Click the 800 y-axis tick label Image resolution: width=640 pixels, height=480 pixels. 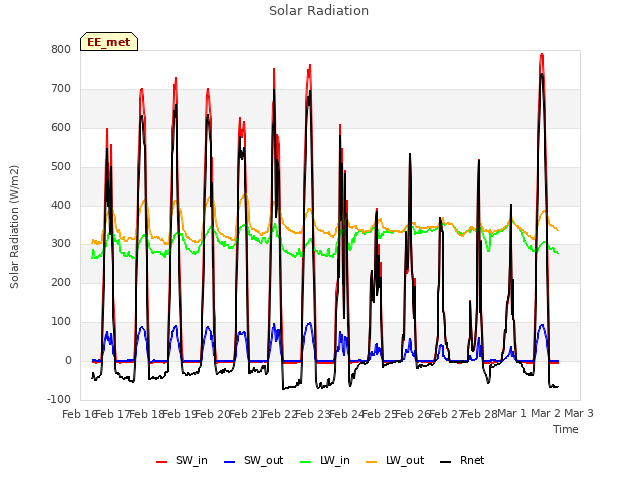click(61, 49)
